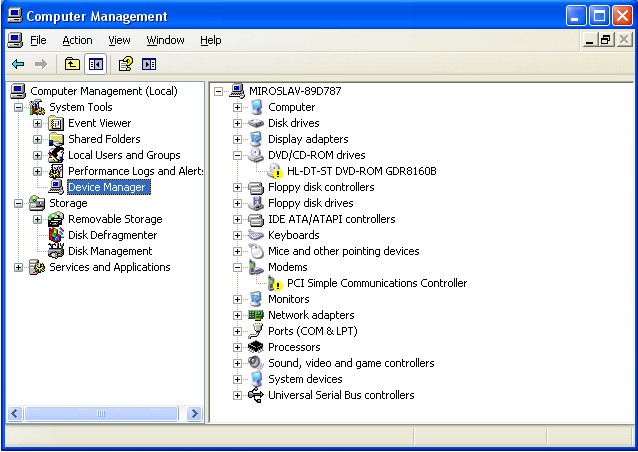638x452 pixels.
Task: Expand the Network adapters node
Action: coord(238,315)
